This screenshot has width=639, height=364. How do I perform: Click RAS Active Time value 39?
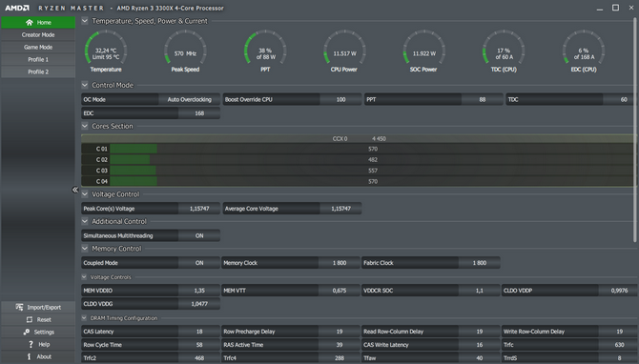pyautogui.click(x=340, y=345)
